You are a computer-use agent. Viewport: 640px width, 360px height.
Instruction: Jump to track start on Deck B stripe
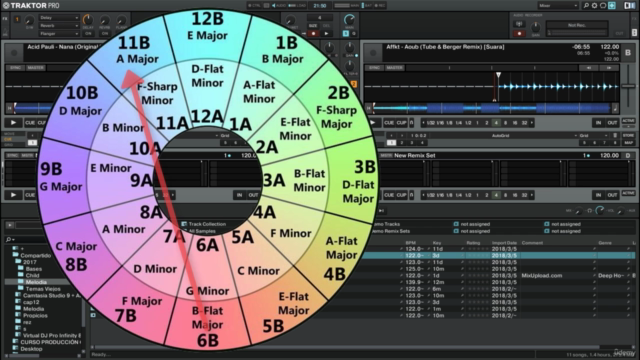tap(369, 108)
